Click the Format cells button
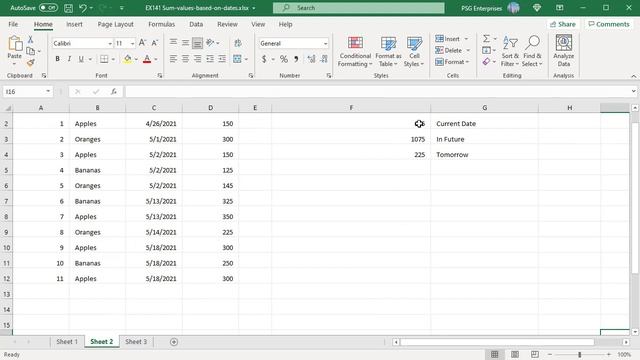This screenshot has height=360, width=640. pyautogui.click(x=453, y=62)
